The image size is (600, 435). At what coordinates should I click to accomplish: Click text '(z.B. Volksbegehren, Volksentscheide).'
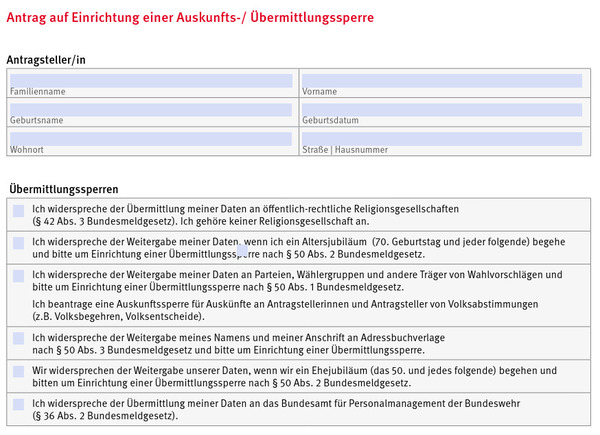[x=118, y=317]
